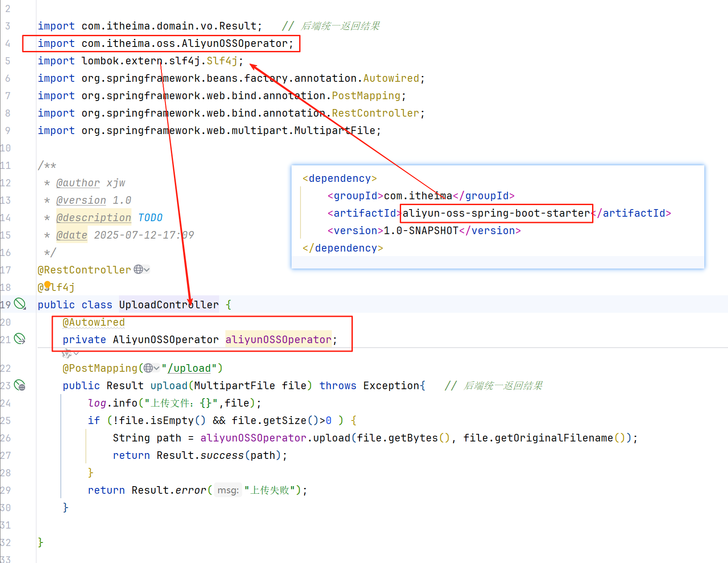Viewport: 728px width, 563px height.
Task: Click the globe icon inside @PostMapping parentheses
Action: coord(148,368)
